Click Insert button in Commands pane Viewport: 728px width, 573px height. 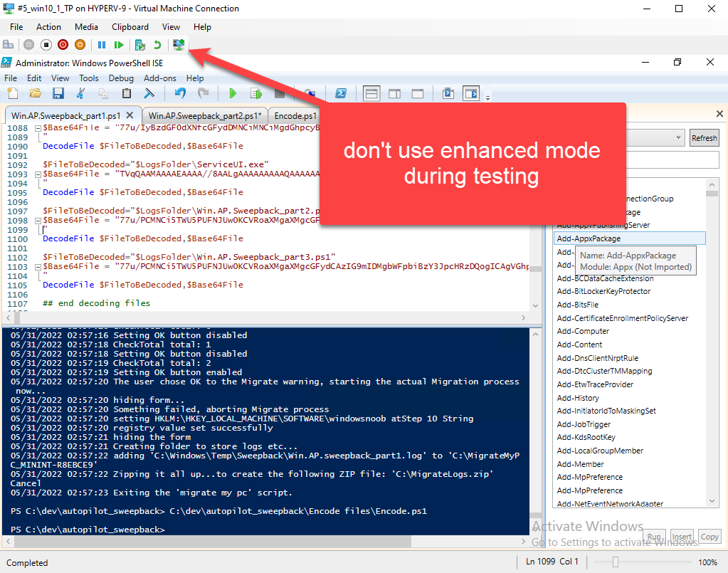tap(682, 537)
